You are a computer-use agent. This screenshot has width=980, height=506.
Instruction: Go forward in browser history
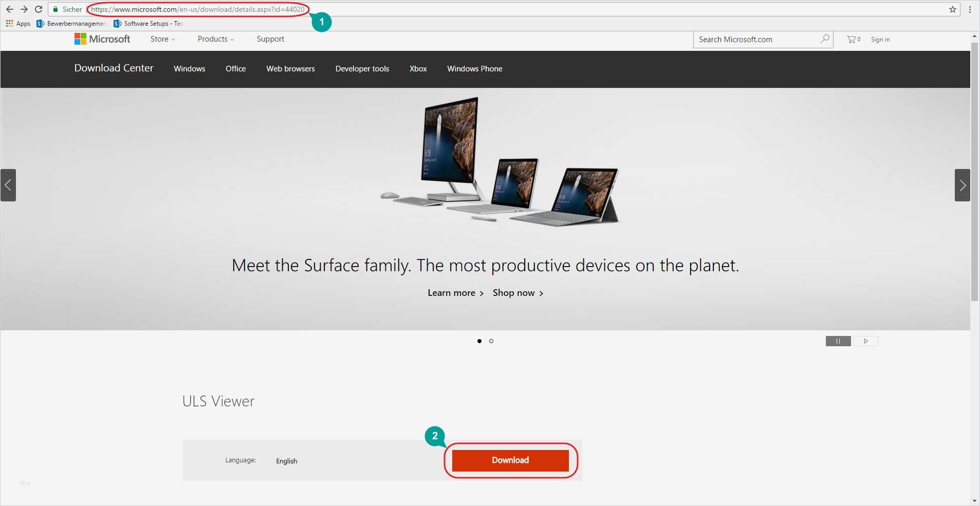click(x=24, y=9)
